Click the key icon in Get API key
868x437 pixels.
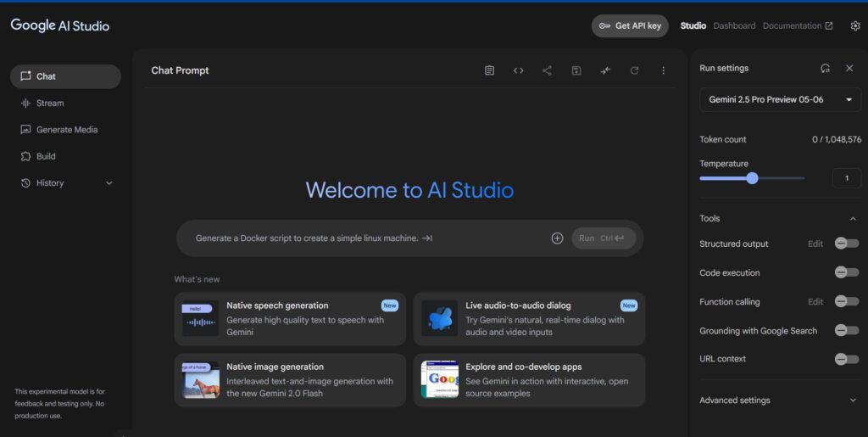tap(604, 25)
